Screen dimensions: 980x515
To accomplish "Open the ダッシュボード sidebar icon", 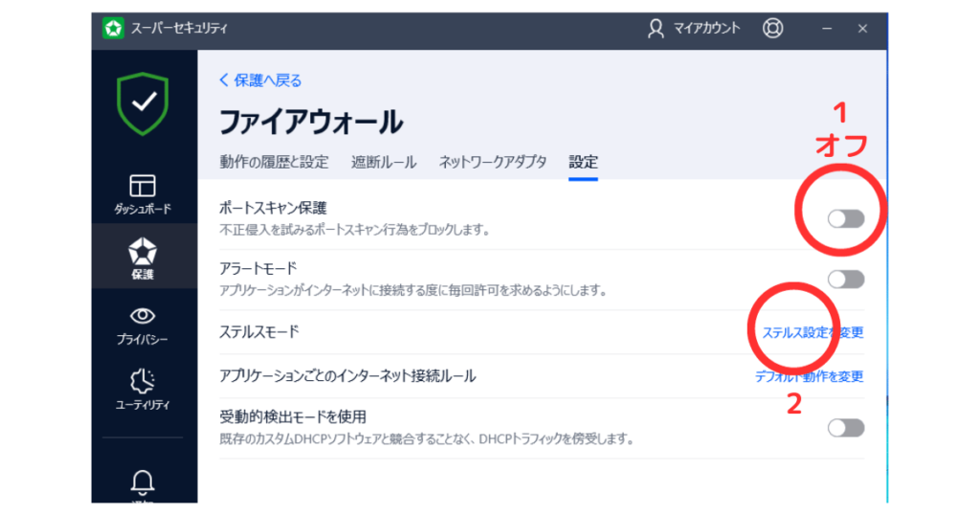I will click(144, 184).
